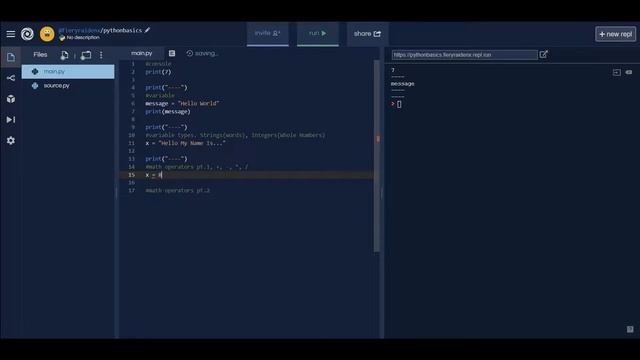
Task: Open source.py in the file tree
Action: tap(68, 86)
